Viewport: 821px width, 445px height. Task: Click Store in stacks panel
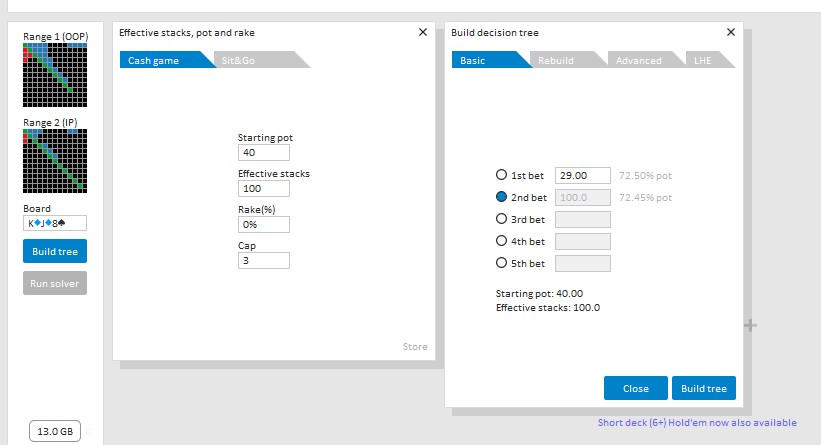point(414,347)
